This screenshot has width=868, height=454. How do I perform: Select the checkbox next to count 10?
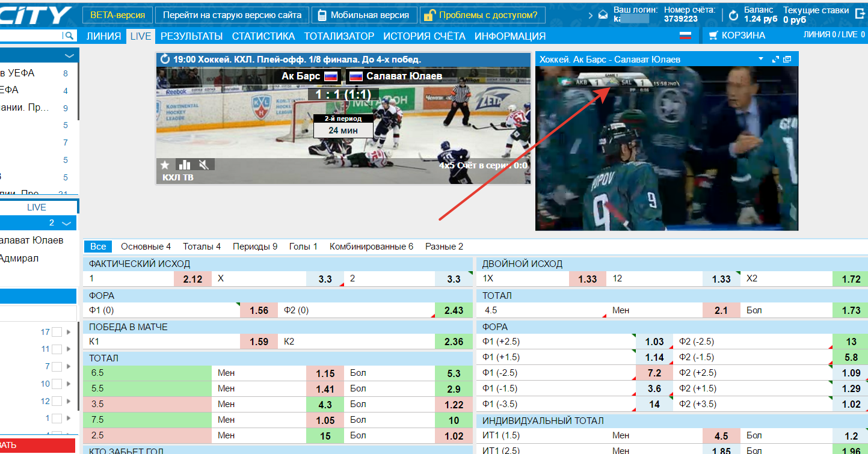57,384
